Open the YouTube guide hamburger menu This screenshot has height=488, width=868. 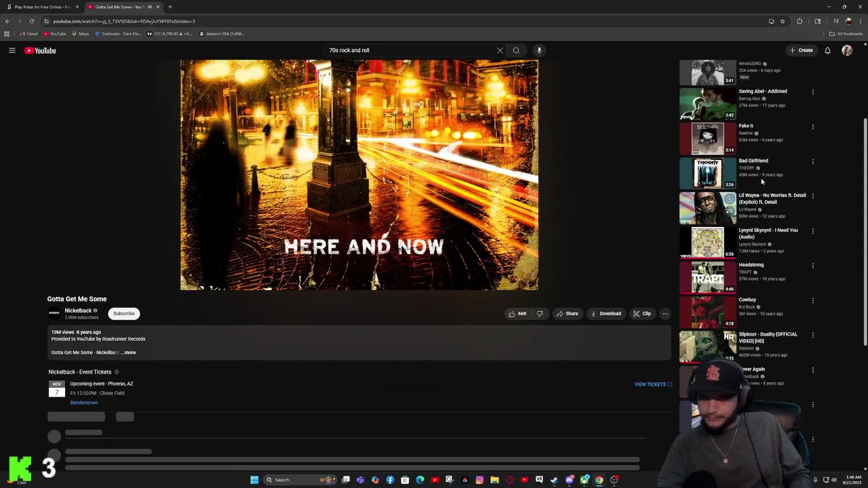(x=12, y=50)
